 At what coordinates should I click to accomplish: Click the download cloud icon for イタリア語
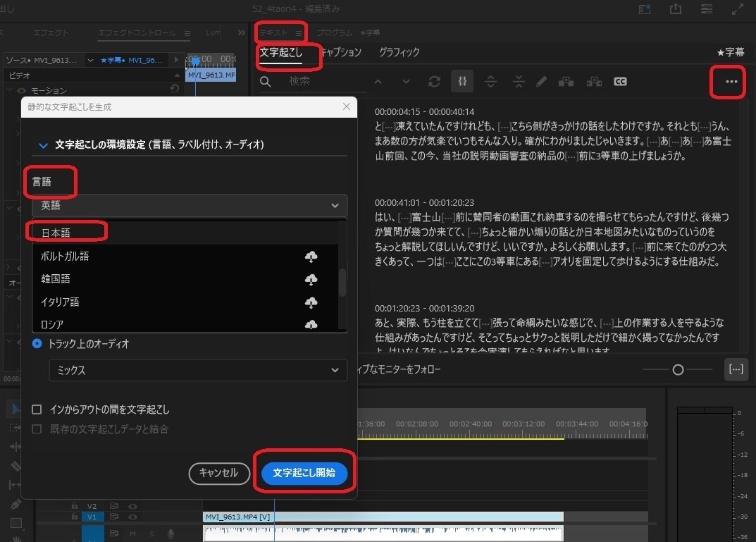point(311,302)
